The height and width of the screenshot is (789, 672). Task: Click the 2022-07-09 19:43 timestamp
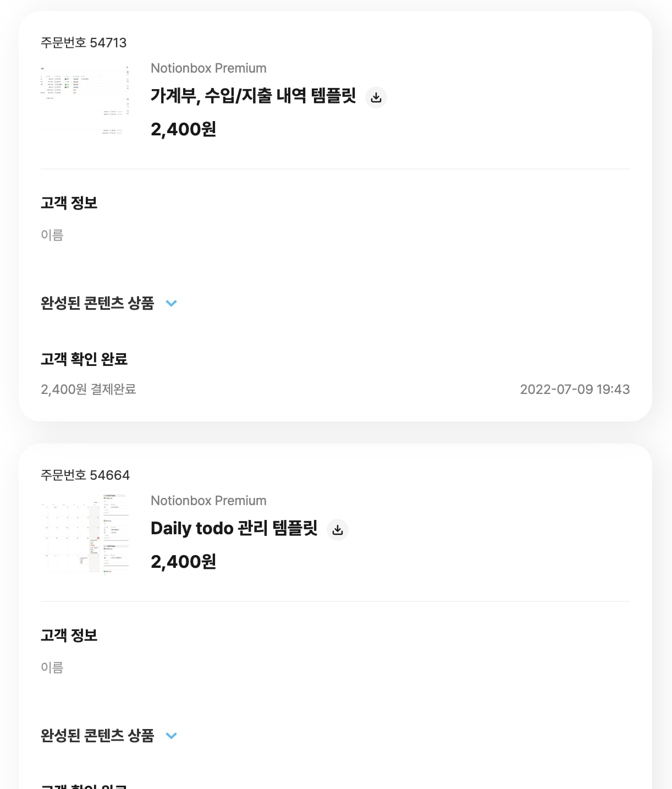(575, 390)
